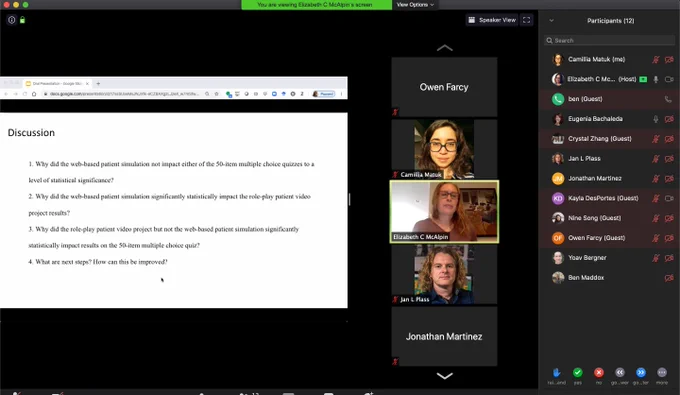Click the go faster reaction icon
The width and height of the screenshot is (680, 395).
[641, 372]
